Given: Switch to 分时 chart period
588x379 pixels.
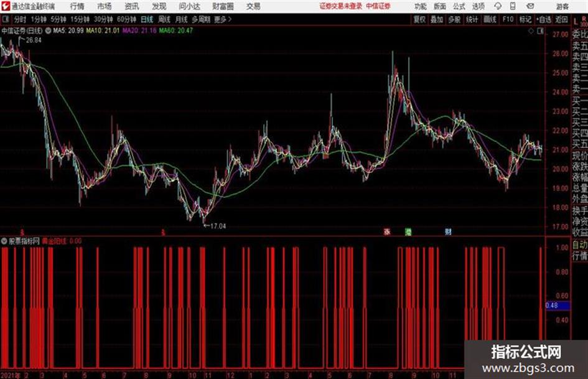Looking at the screenshot, I should 20,19.
